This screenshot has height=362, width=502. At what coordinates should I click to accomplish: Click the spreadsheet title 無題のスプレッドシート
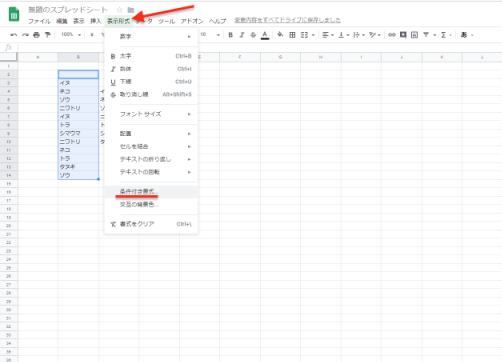point(68,10)
